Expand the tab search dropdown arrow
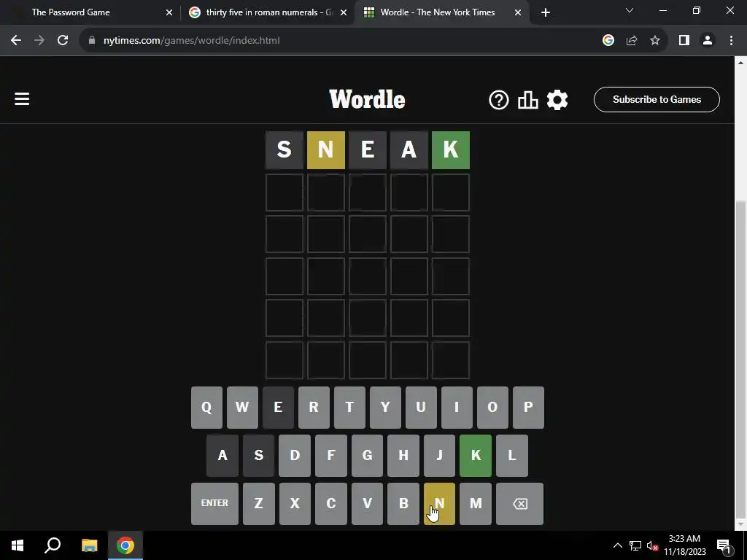 pyautogui.click(x=630, y=10)
